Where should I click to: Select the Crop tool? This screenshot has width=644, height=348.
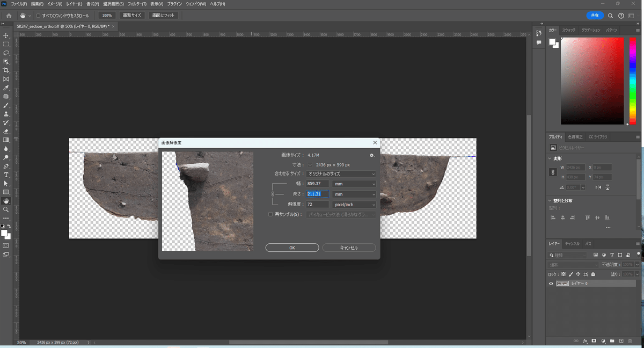coord(6,70)
